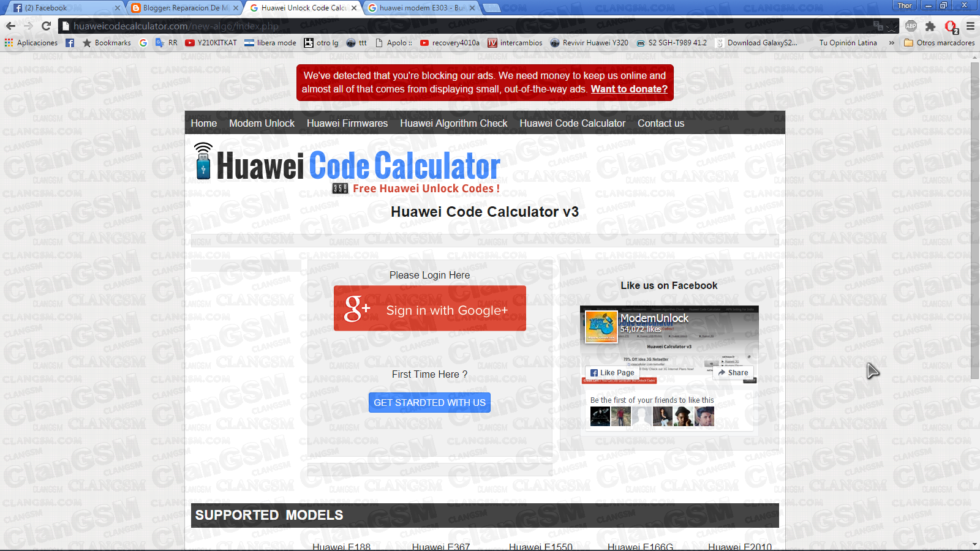Open the Huawei Algorithm Check menu item
Image resolution: width=980 pixels, height=551 pixels.
pos(454,123)
